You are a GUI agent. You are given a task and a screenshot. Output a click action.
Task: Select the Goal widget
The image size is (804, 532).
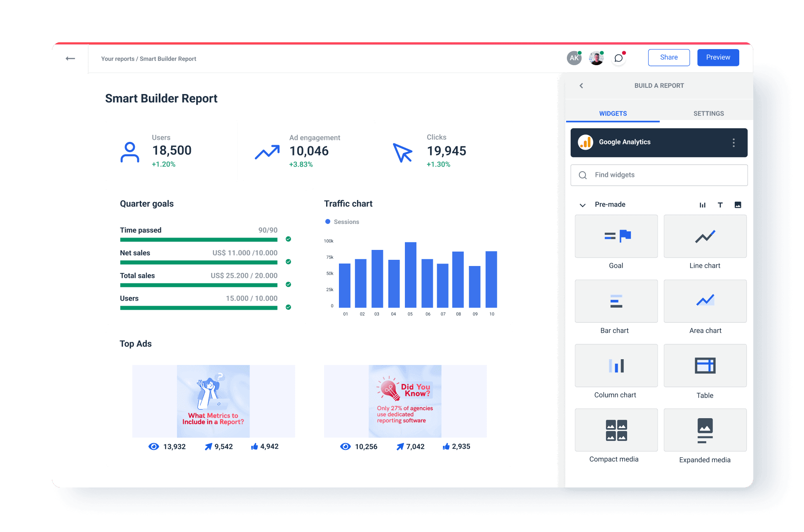tap(616, 236)
